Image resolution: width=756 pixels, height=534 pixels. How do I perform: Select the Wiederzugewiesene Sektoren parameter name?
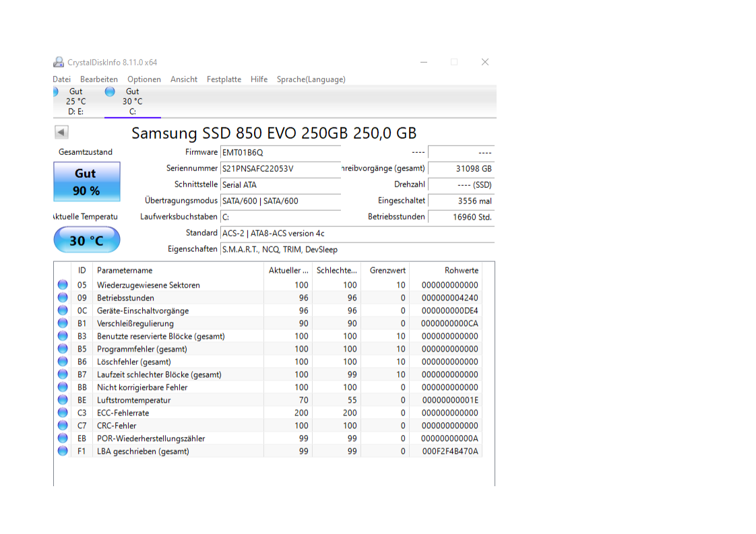click(x=148, y=285)
